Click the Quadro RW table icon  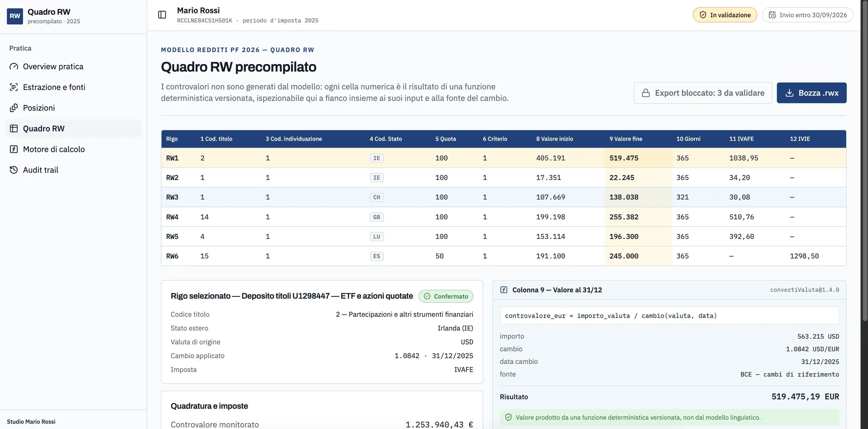[x=14, y=129]
